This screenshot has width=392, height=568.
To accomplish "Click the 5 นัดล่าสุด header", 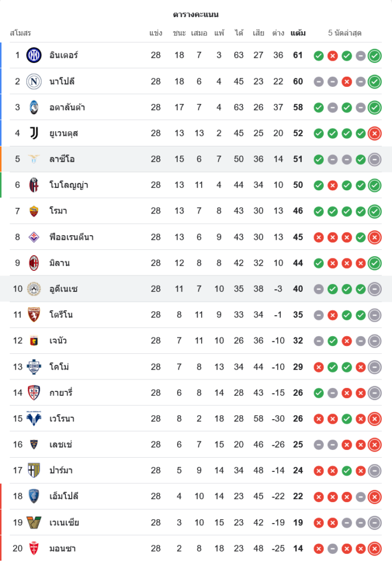I will 345,33.
